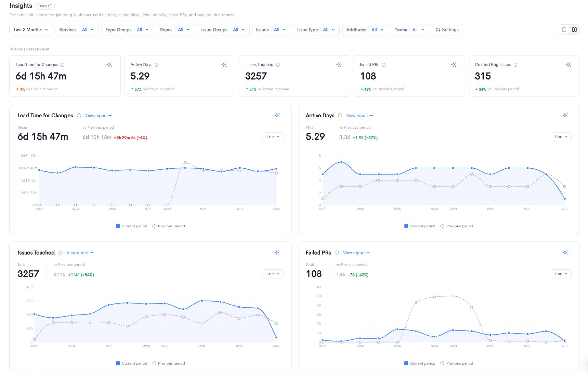Click sparkle icon in Active Days chart panel

pyautogui.click(x=565, y=115)
